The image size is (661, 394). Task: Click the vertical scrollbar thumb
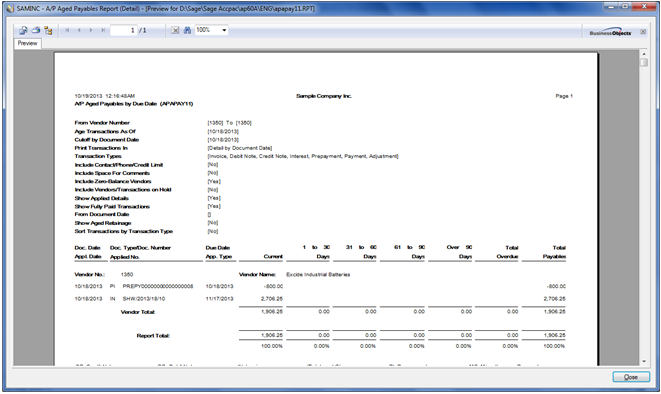643,63
